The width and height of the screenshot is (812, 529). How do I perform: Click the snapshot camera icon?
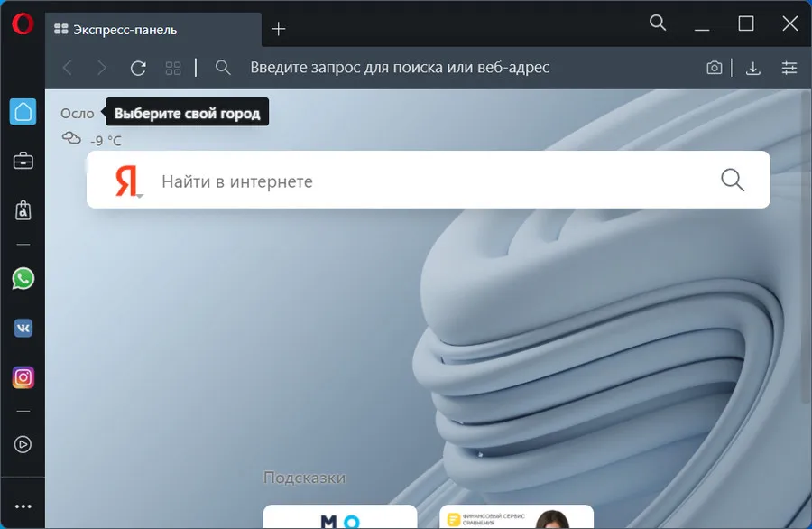[x=714, y=68]
